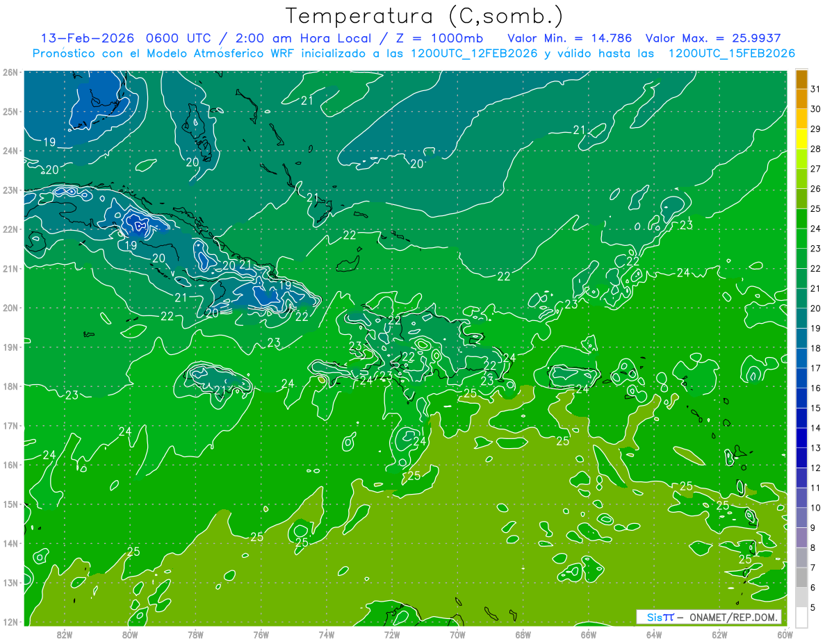Click the 29 label on the color scale

[x=815, y=129]
